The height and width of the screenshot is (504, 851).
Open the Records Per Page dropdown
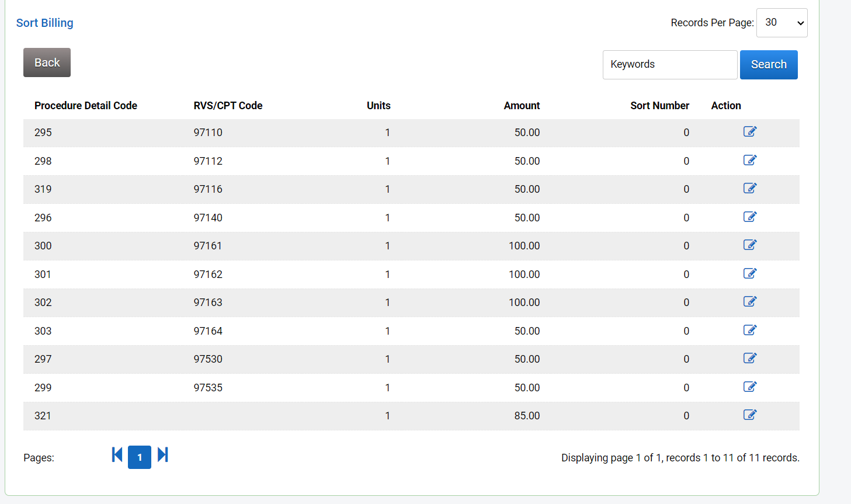tap(781, 23)
